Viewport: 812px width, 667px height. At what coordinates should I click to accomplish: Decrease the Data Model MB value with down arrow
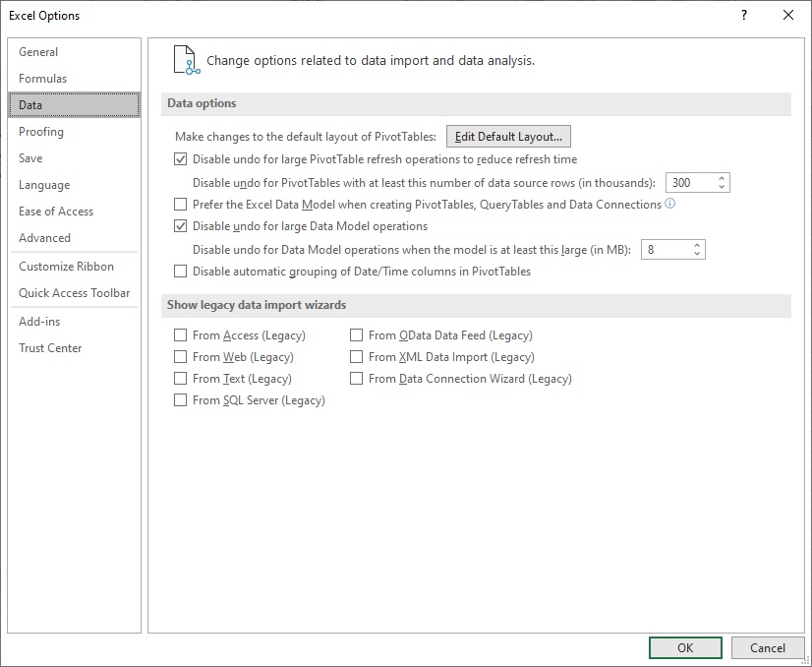(698, 253)
